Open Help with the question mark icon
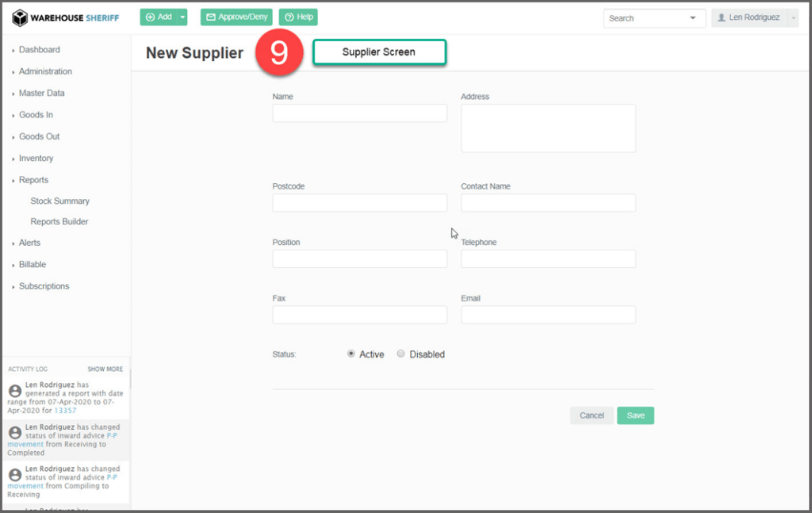 click(298, 17)
